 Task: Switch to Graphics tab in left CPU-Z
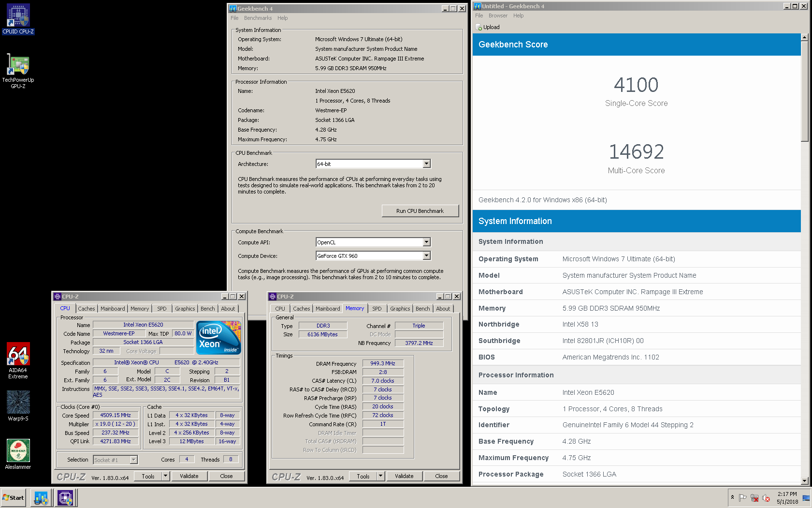click(x=185, y=309)
